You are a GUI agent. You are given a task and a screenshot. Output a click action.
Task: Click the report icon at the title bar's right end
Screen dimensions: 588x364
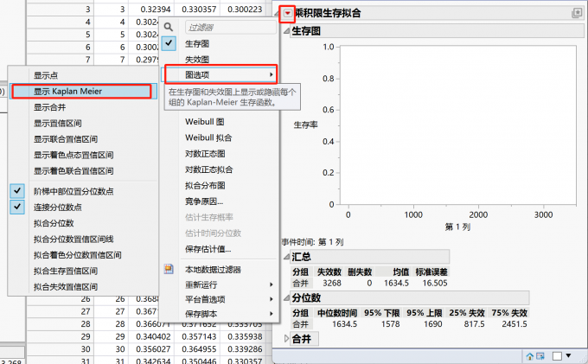(x=577, y=13)
